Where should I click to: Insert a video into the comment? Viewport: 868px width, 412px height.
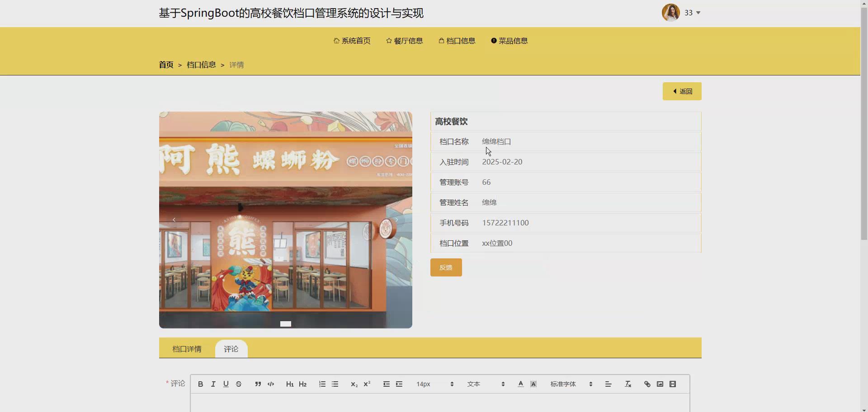coord(673,384)
